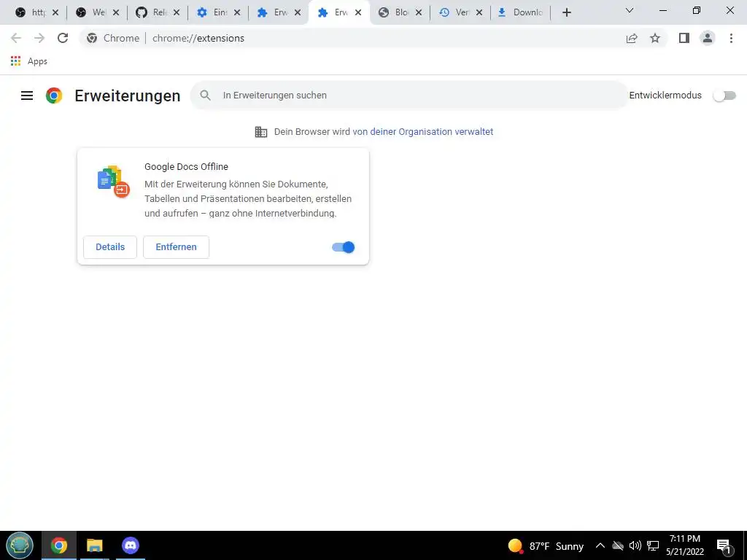The height and width of the screenshot is (560, 747).
Task: Open Details for Google Docs Offline
Action: tap(110, 247)
